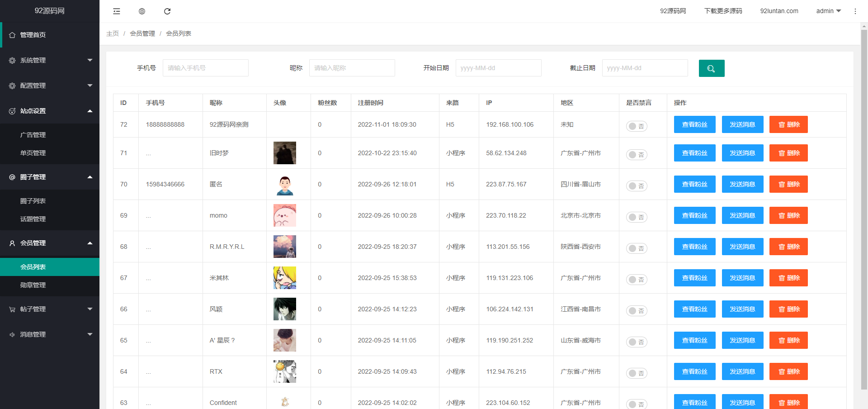Delete the user named 匿名
This screenshot has width=868, height=409.
coord(788,184)
